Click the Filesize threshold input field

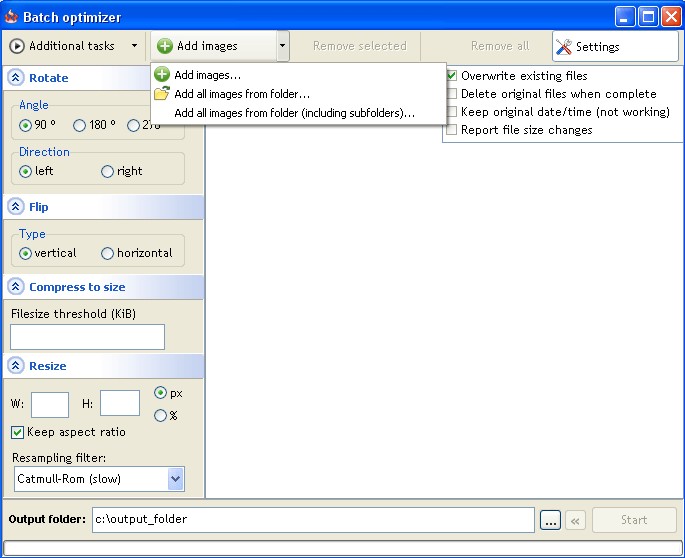pos(87,337)
